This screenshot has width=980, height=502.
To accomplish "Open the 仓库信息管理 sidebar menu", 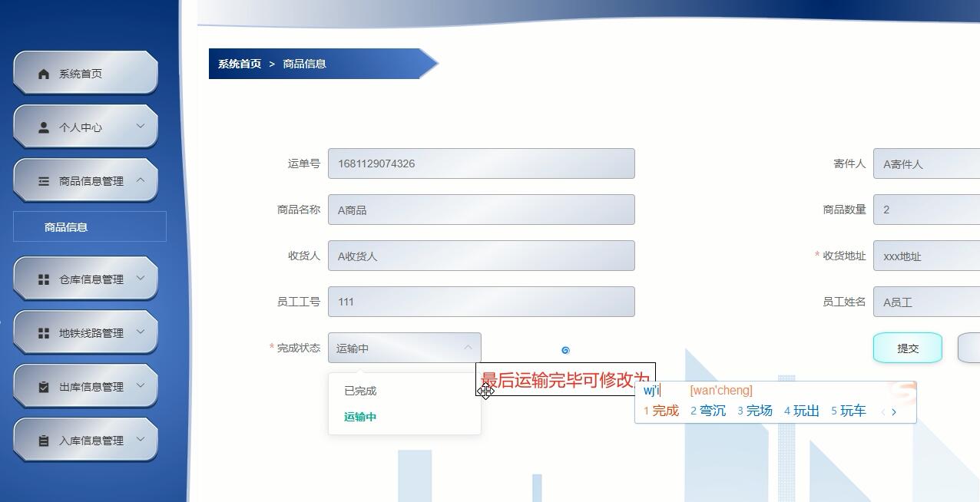I will [x=85, y=279].
